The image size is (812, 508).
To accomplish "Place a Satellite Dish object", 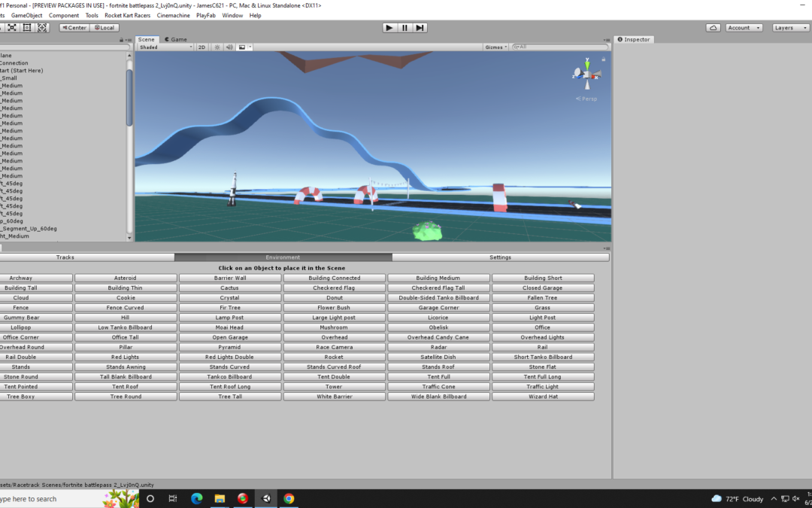I will (438, 357).
